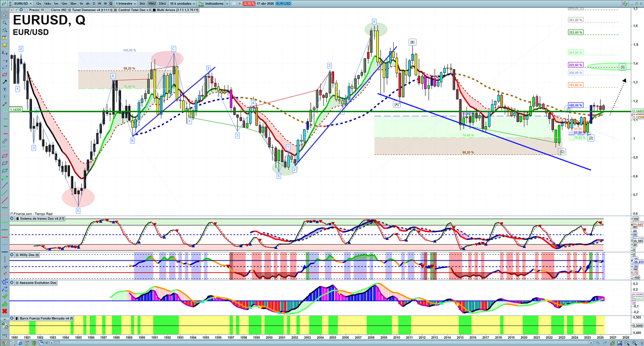This screenshot has height=346, width=644.
Task: Switch to the M monthly timeframe
Action: (x=105, y=4)
